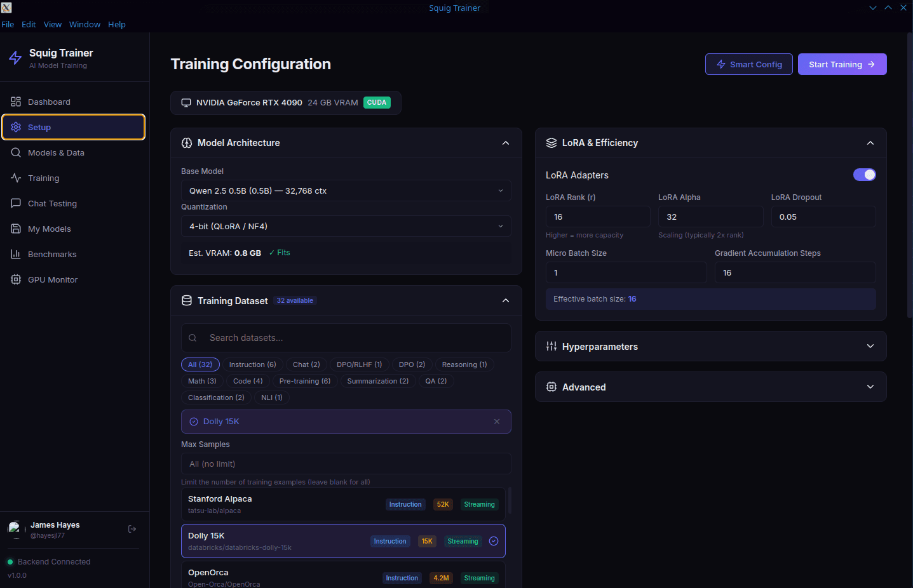Expand the Hyperparameters section
Viewport: 913px width, 588px height.
tap(710, 346)
